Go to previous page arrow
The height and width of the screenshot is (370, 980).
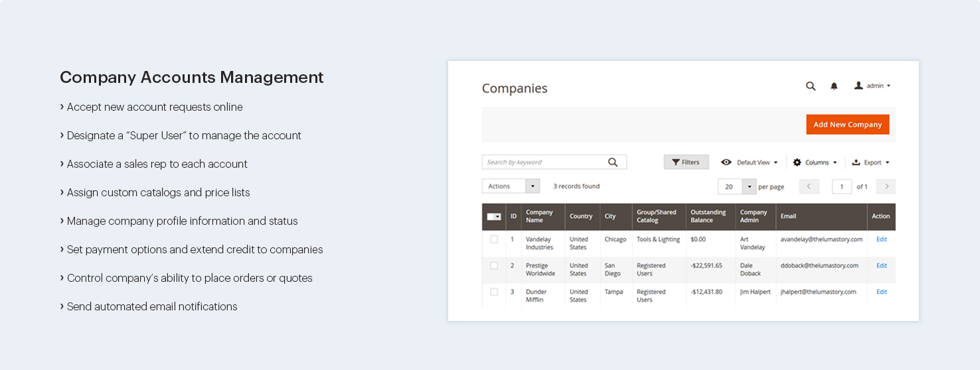[x=809, y=187]
